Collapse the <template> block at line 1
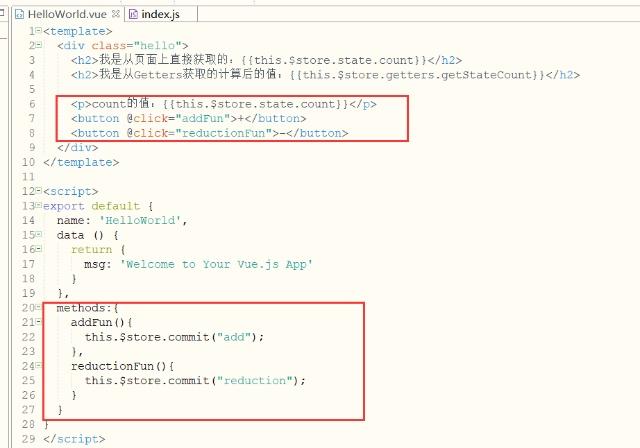The image size is (640, 448). 38,30
